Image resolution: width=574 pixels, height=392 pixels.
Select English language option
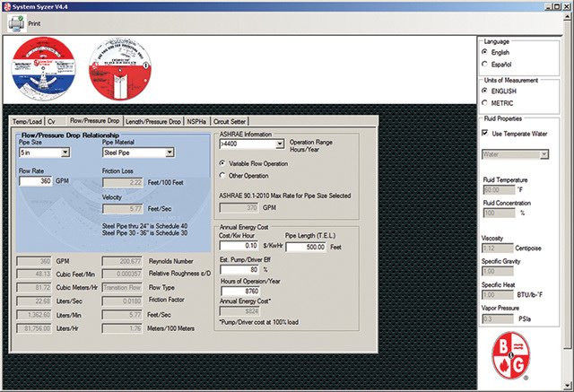click(x=485, y=52)
